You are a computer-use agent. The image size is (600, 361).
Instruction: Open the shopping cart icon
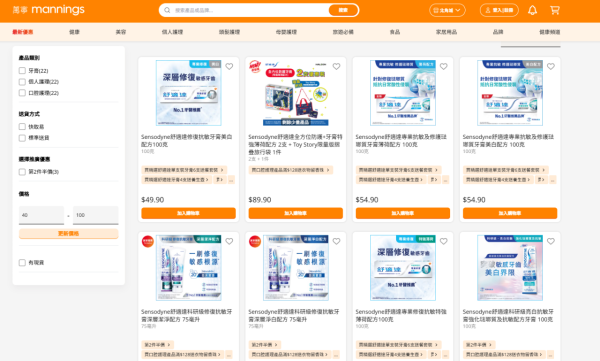(x=554, y=10)
